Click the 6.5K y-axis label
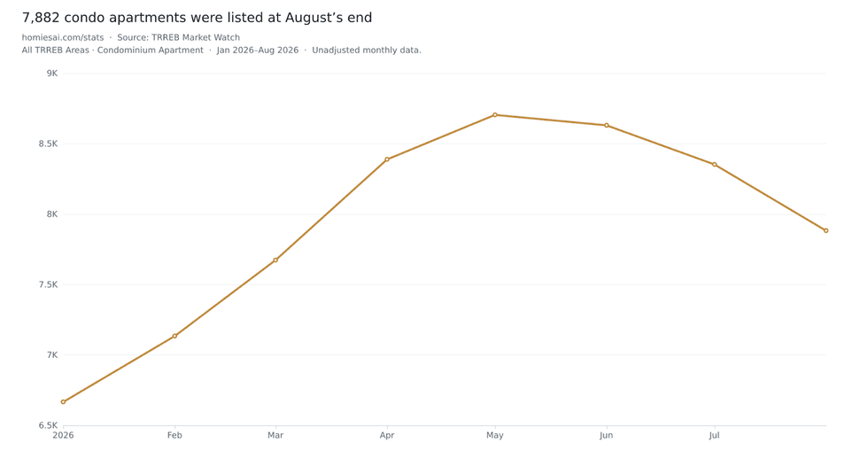The width and height of the screenshot is (868, 466). point(48,425)
